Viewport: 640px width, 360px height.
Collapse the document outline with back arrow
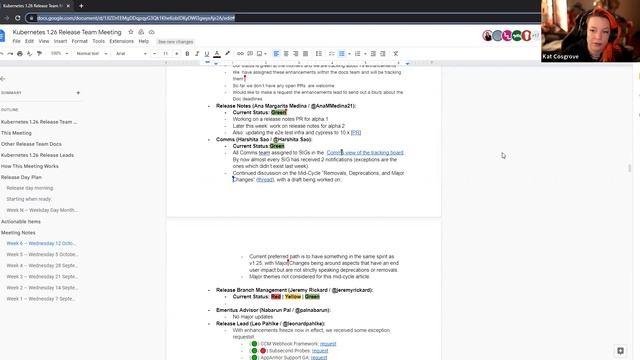coord(3,78)
